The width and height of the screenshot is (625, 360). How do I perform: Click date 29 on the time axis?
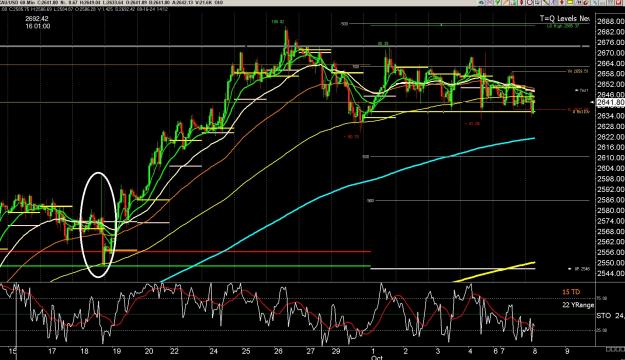tap(336, 351)
